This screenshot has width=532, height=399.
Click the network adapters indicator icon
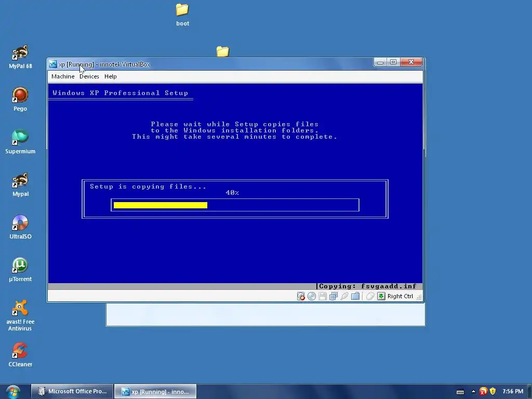[333, 296]
